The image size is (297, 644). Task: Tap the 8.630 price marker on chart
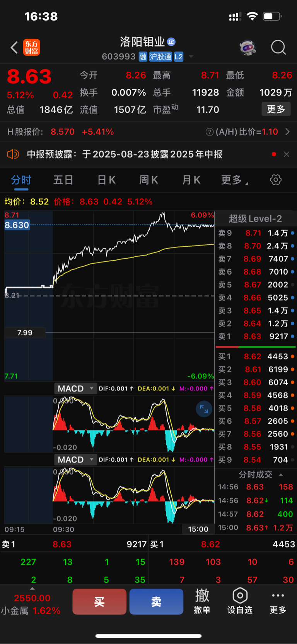click(x=17, y=225)
